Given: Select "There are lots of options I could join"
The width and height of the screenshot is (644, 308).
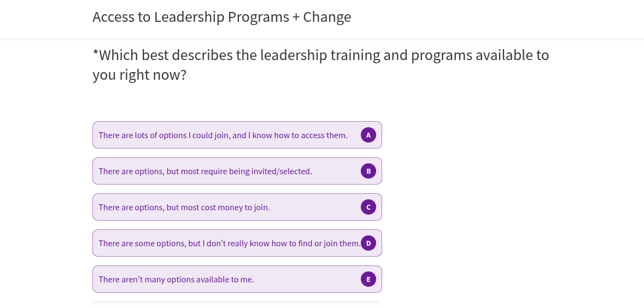Looking at the screenshot, I should (x=164, y=135).
